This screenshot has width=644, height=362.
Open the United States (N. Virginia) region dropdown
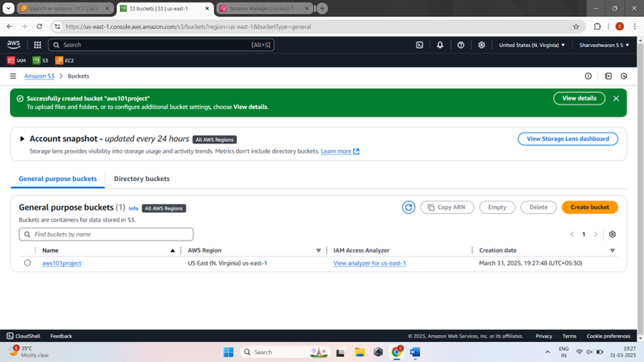532,45
